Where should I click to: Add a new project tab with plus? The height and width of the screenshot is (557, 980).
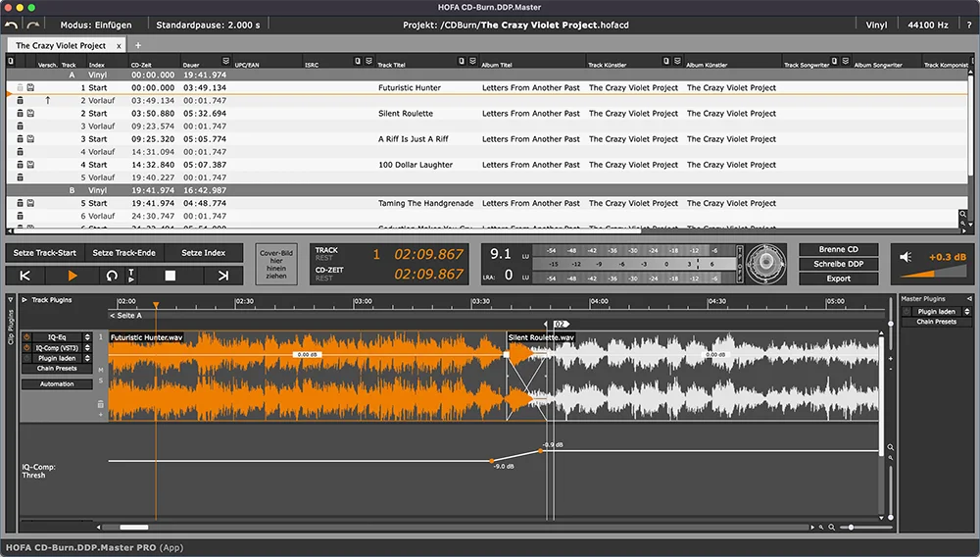coord(138,46)
